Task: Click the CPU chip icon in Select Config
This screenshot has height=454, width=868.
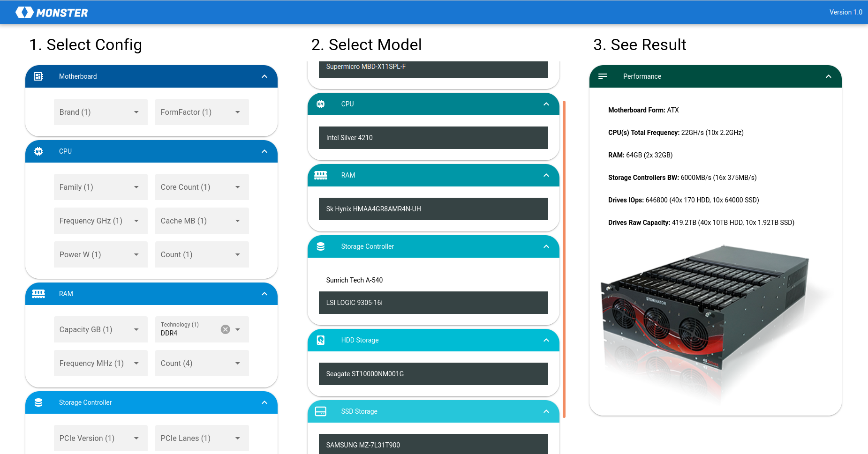Action: pos(38,151)
